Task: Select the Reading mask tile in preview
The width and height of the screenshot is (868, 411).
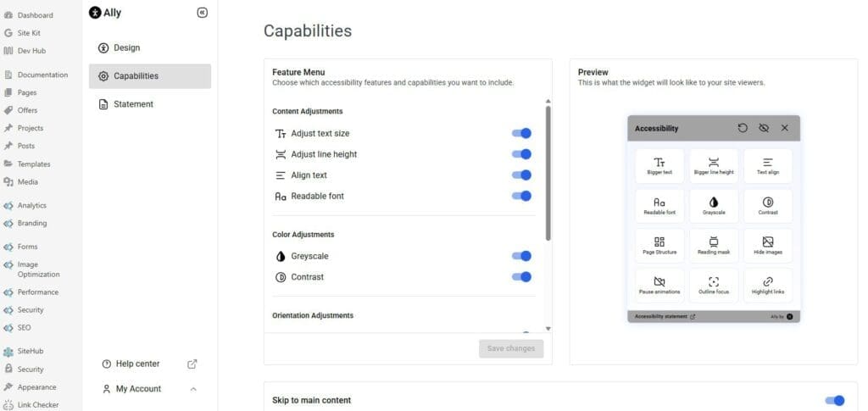Action: pyautogui.click(x=714, y=246)
